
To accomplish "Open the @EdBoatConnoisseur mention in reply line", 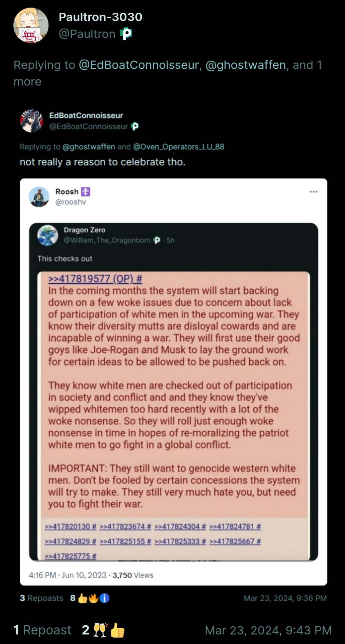I will [x=139, y=65].
